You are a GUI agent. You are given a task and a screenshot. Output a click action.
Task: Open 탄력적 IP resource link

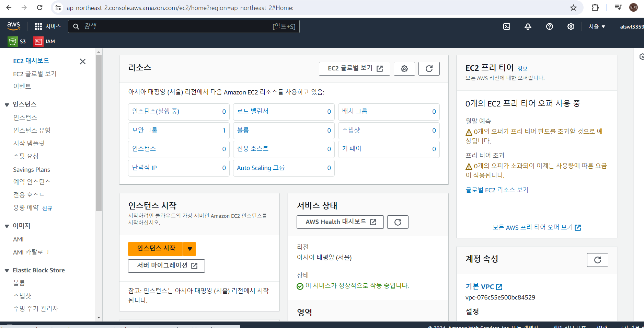point(144,168)
